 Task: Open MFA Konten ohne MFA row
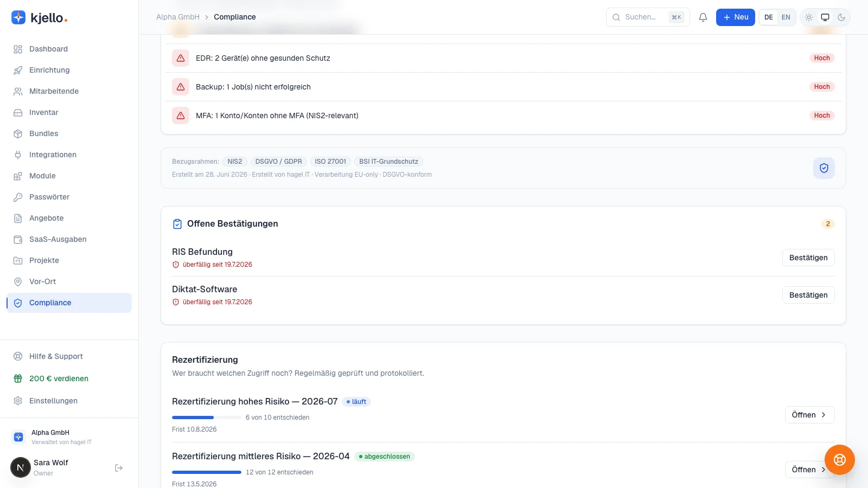point(503,115)
